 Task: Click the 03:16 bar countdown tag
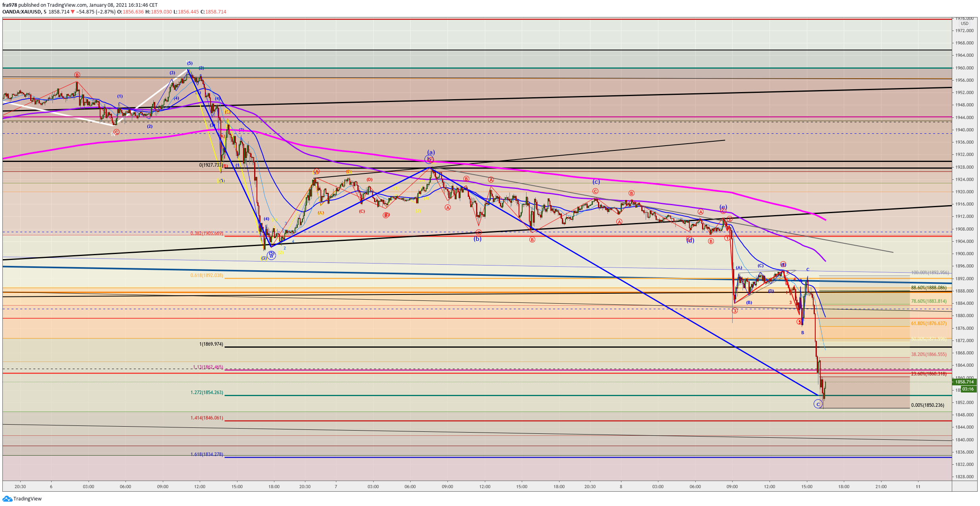tap(968, 389)
